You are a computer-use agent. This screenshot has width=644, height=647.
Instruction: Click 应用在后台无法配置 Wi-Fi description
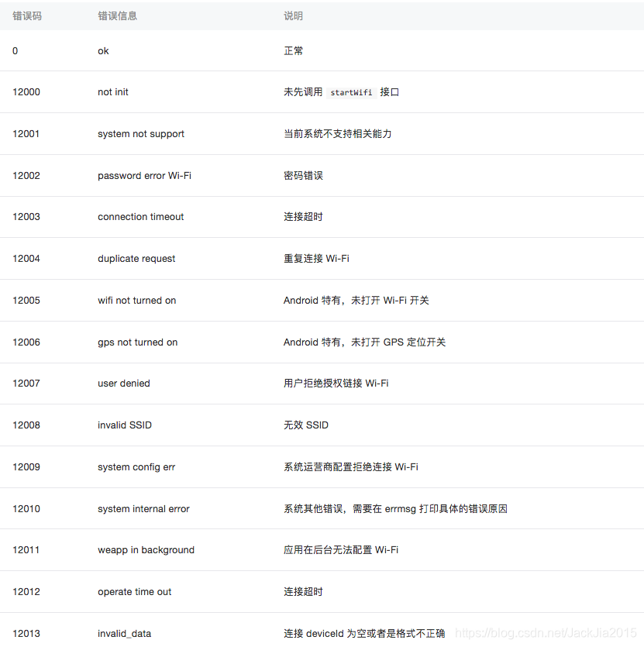pyautogui.click(x=341, y=550)
